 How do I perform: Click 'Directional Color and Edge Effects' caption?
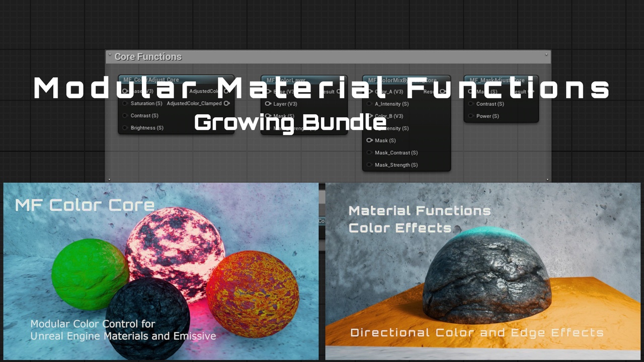click(x=476, y=332)
